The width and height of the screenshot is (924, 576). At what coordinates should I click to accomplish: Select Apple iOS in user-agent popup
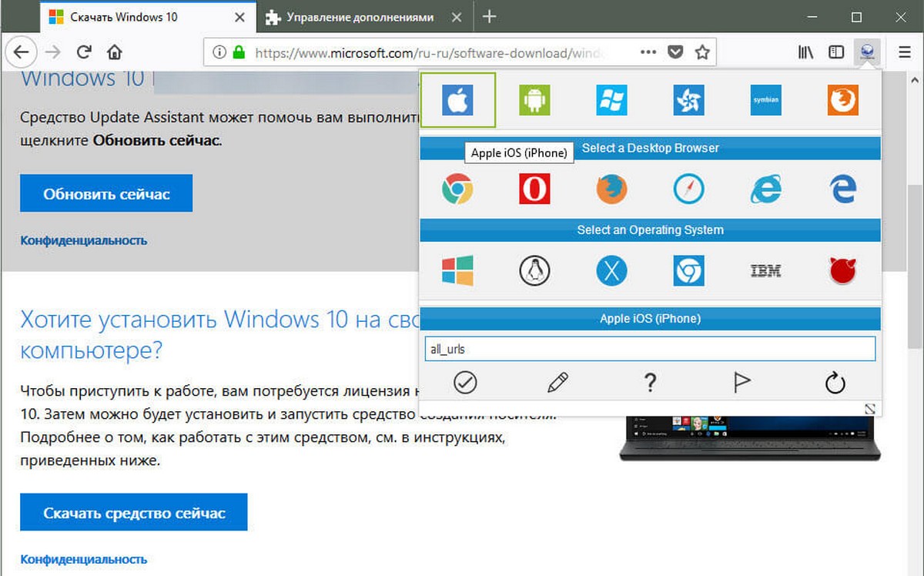click(x=458, y=100)
